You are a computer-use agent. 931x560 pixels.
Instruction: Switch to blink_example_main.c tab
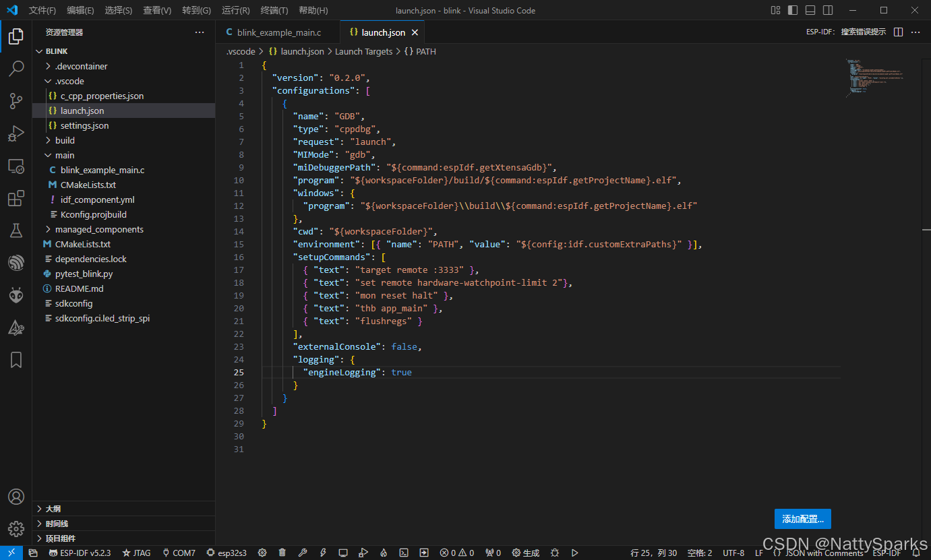pos(278,32)
